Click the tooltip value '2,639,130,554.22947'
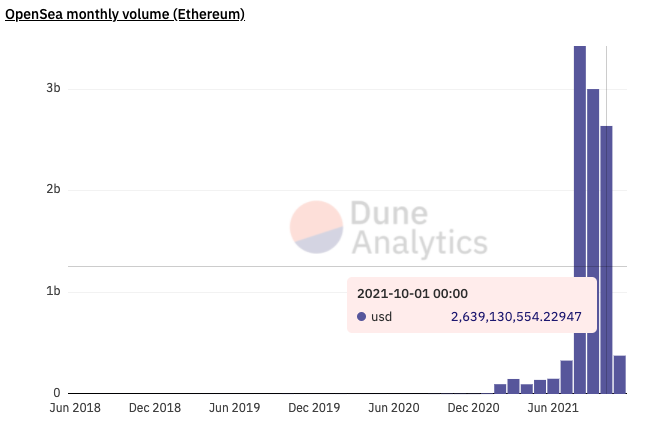645x429 pixels. coord(516,317)
